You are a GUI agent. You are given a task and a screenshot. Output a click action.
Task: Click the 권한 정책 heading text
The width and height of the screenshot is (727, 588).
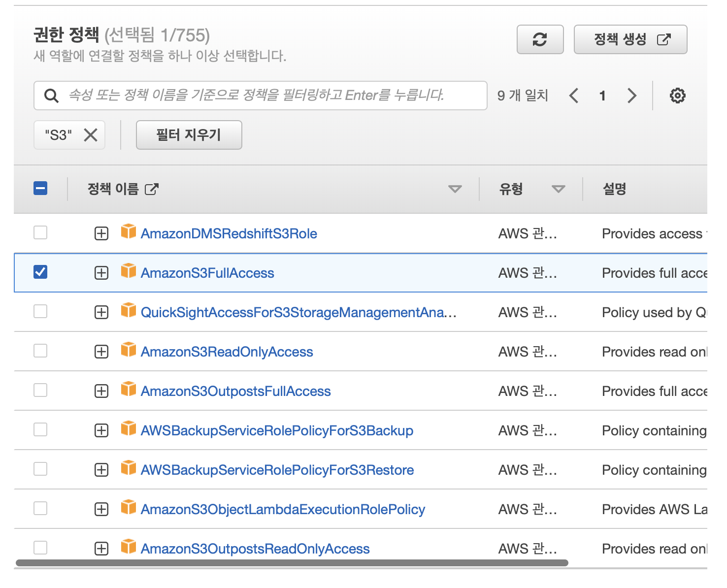[66, 35]
